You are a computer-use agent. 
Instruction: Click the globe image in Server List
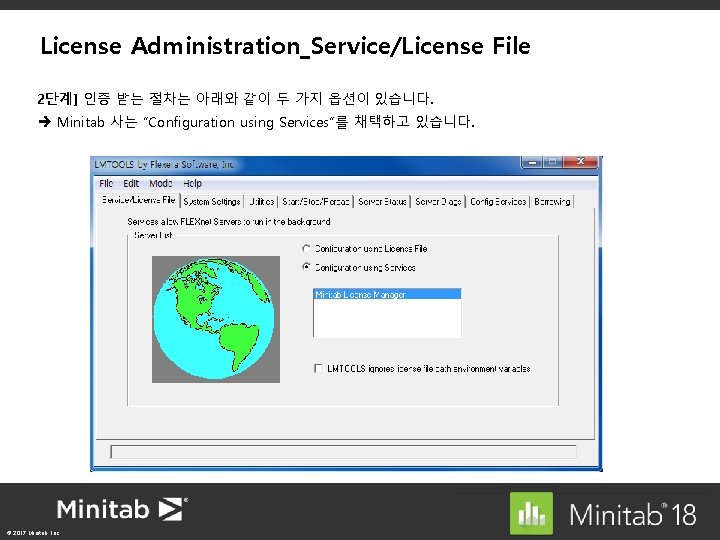click(216, 319)
